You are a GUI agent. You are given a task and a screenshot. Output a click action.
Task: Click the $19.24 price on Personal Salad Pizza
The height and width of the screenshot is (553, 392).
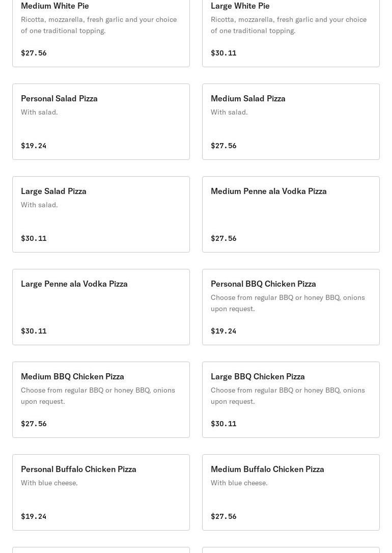point(34,146)
